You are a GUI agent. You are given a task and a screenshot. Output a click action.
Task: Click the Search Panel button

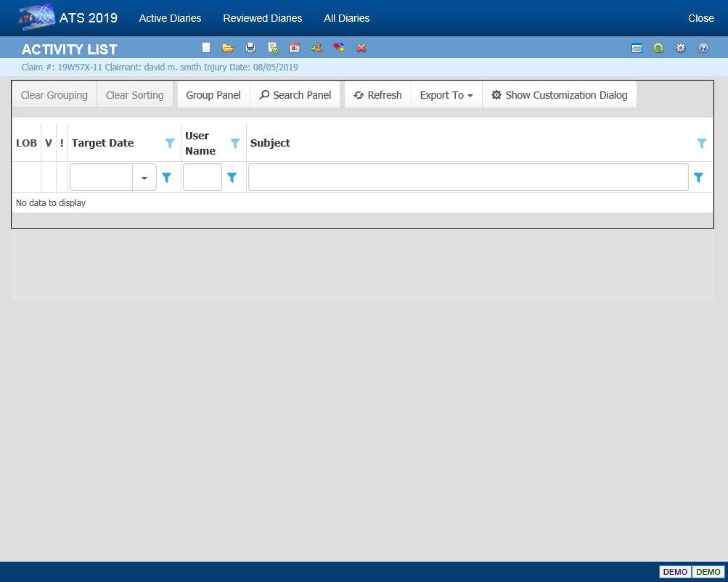point(295,95)
